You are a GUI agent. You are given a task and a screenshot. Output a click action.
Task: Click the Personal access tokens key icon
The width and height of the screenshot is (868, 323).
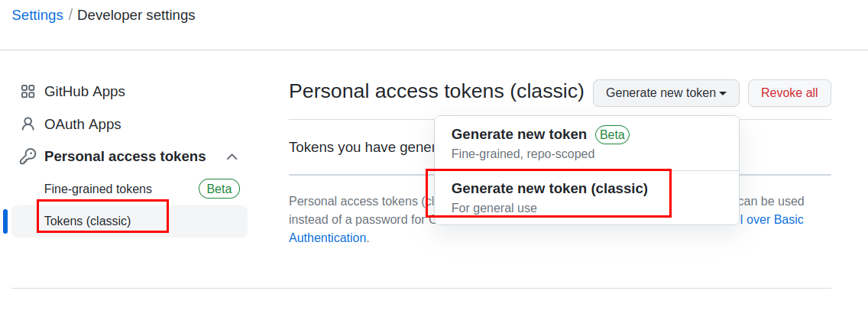[x=28, y=157]
